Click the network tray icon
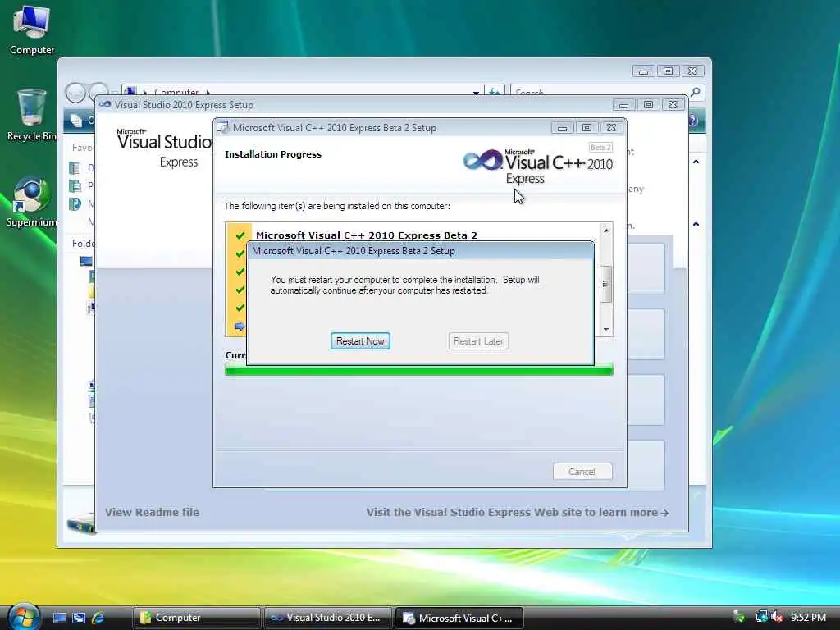840x630 pixels. [x=761, y=618]
